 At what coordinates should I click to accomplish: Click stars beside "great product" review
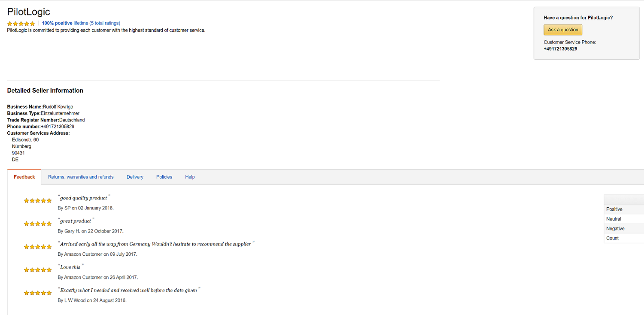coord(38,224)
